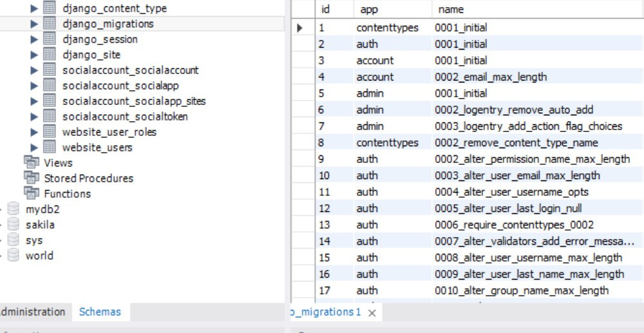Viewport: 644px width, 333px height.
Task: Click the django_content_type table icon
Action: point(50,8)
